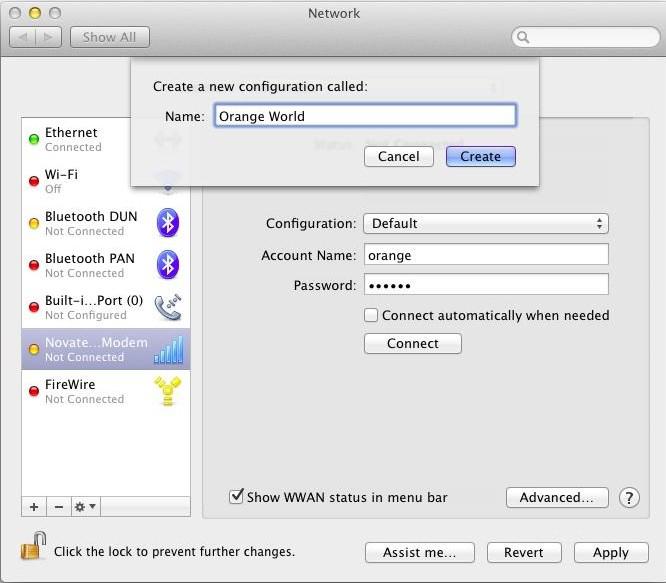This screenshot has height=583, width=666.
Task: Open the gear action menu below service list
Action: click(x=85, y=507)
